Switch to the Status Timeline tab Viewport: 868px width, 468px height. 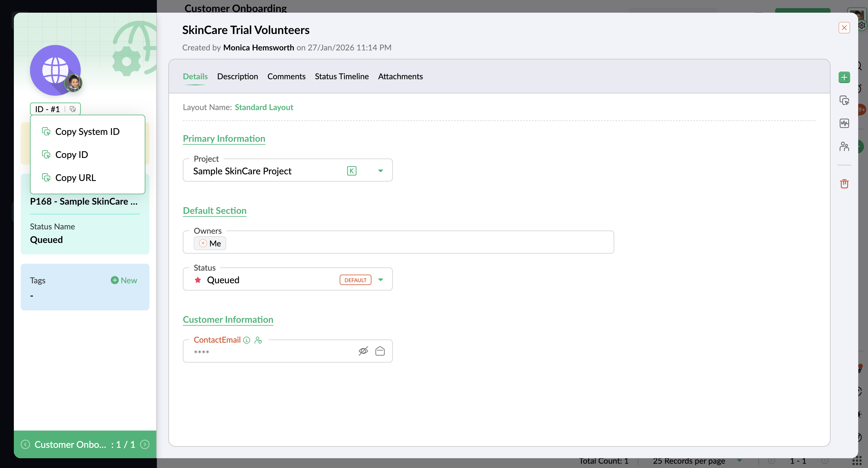[x=341, y=76]
